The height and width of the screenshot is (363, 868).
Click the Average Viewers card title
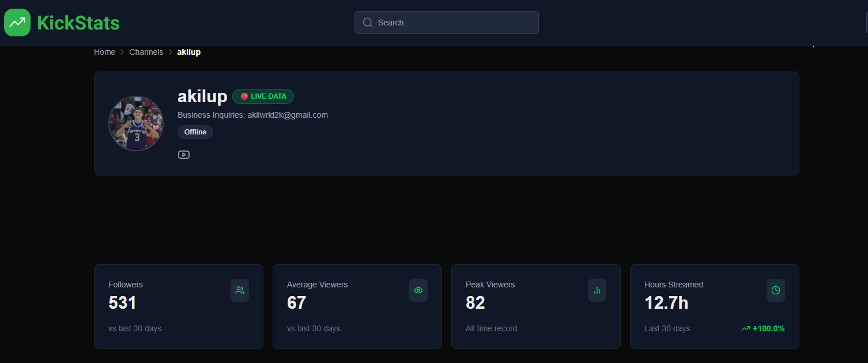tap(318, 285)
